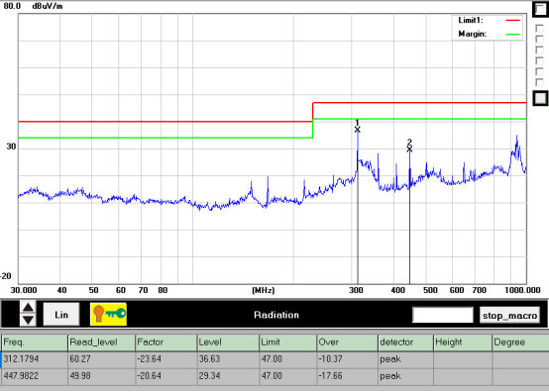Click the (MHz) axis label

(264, 290)
